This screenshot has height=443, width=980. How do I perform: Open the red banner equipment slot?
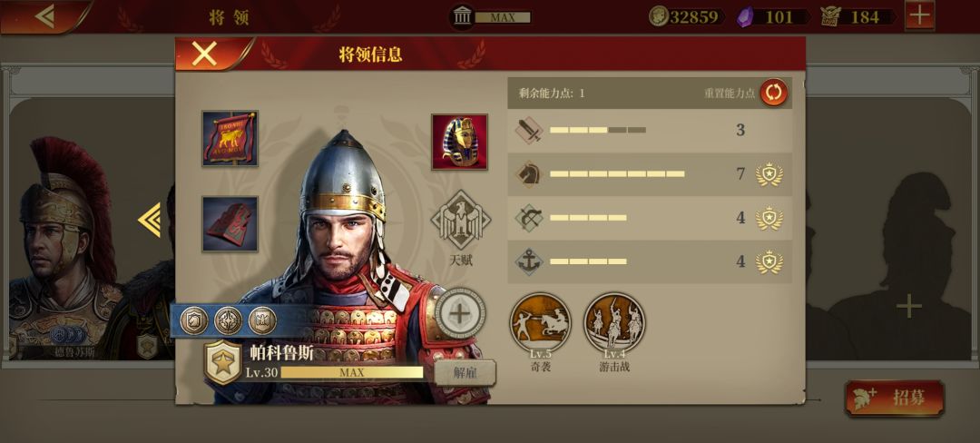tap(230, 138)
